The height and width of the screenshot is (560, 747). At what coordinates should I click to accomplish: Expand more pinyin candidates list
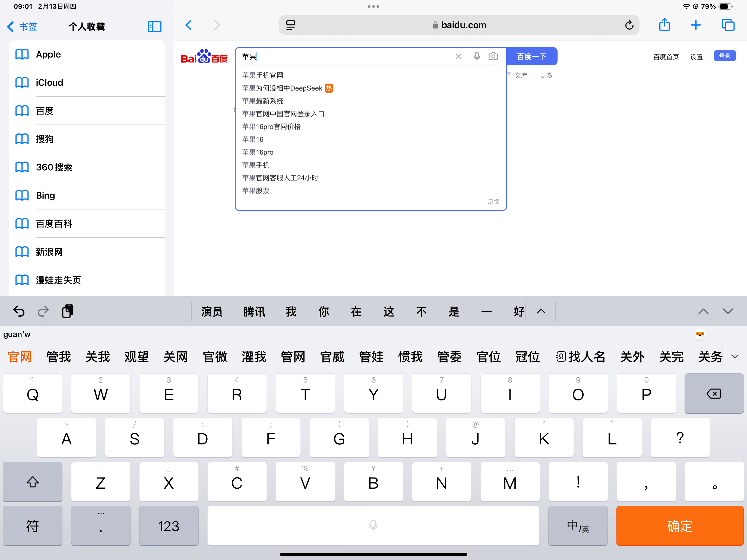735,357
